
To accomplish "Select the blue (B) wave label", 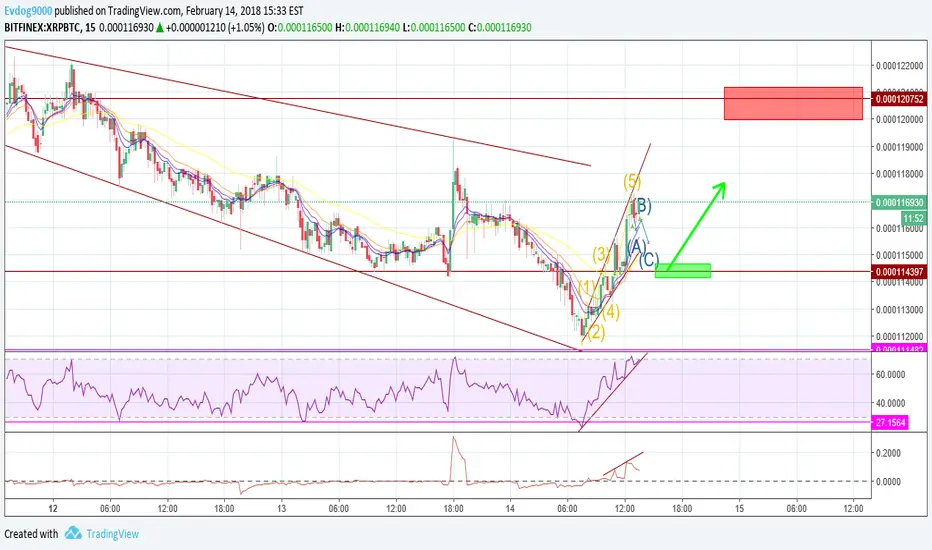I will [x=643, y=206].
